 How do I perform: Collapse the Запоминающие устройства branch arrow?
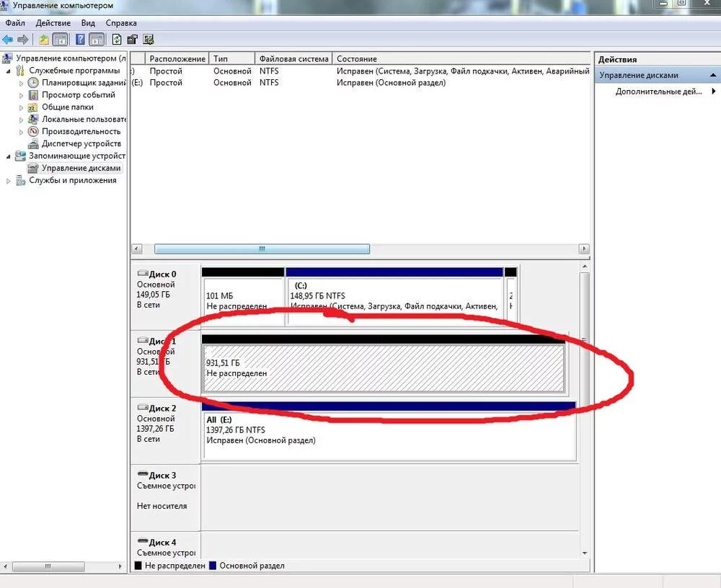(8, 156)
